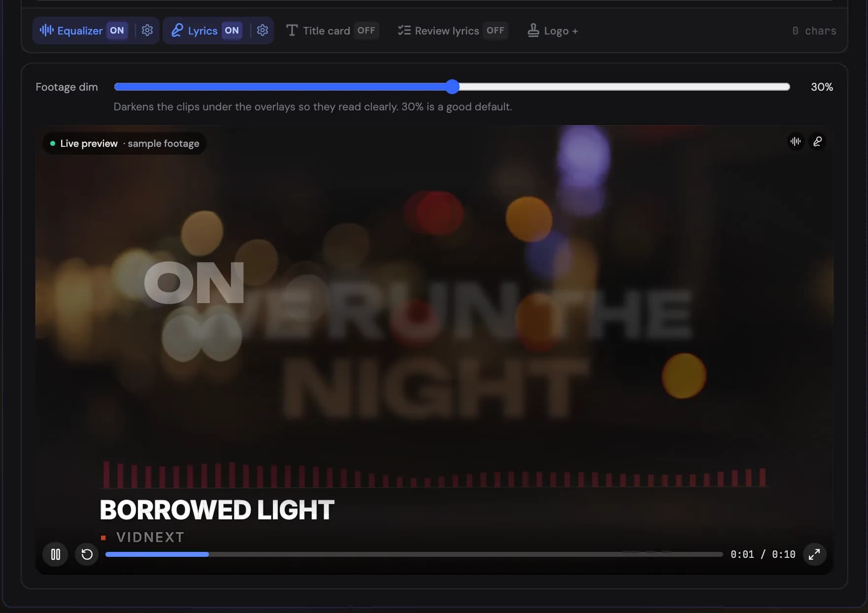Click the 'VIDNEXT' artist label
Screen dimensions: 868x613
[150, 537]
